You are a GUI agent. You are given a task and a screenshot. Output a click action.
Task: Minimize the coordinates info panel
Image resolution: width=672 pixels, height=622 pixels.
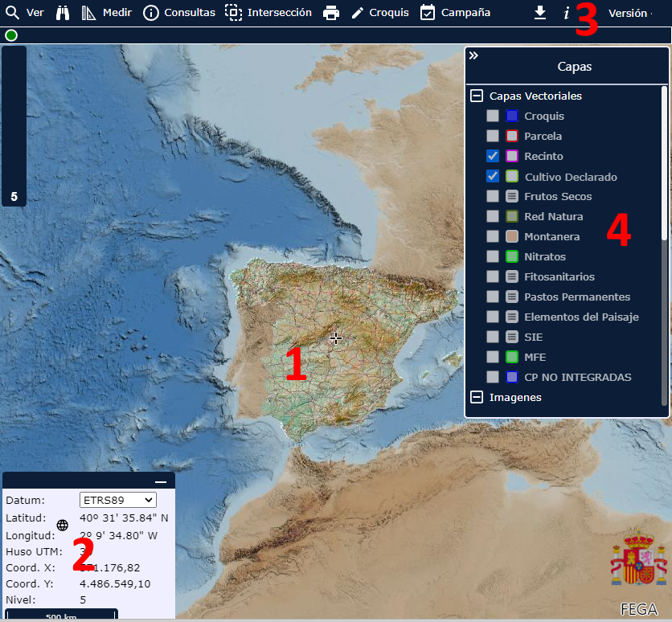(x=161, y=481)
